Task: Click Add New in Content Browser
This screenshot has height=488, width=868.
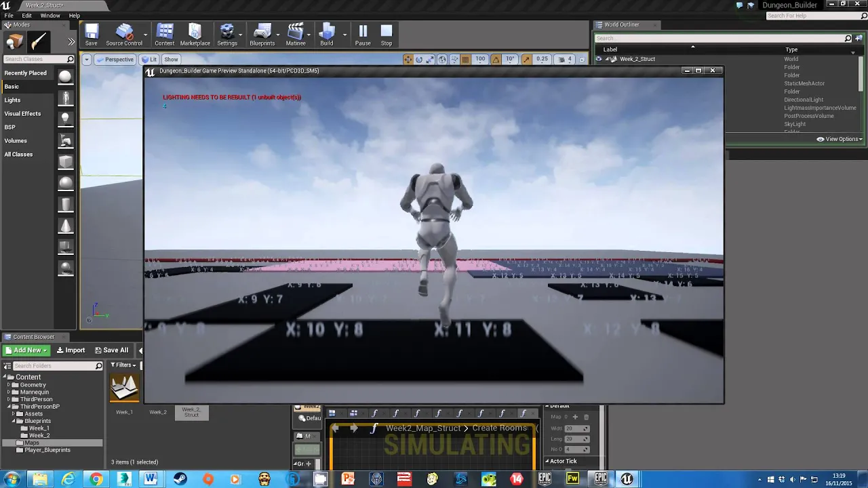Action: click(26, 350)
